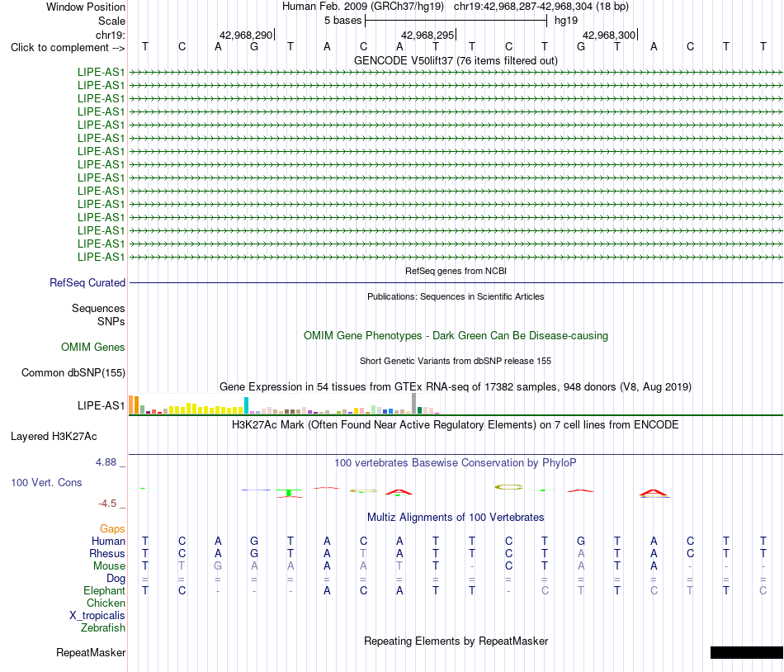Click 'Click to complement -->' label
The width and height of the screenshot is (784, 672).
pos(68,48)
